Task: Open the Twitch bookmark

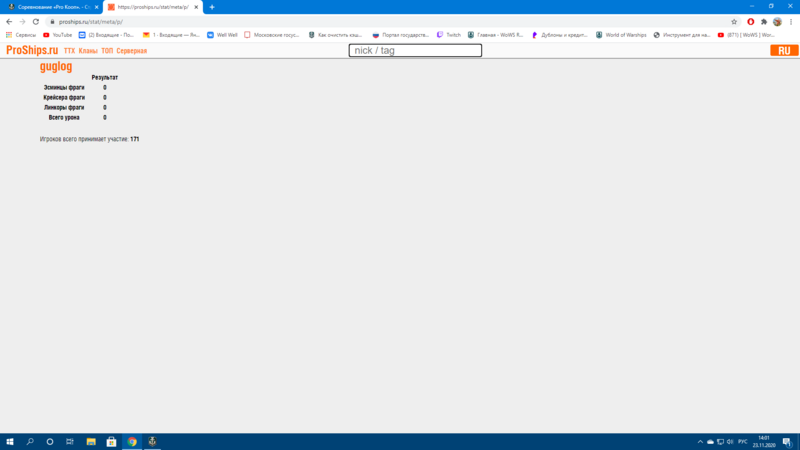Action: (x=448, y=35)
